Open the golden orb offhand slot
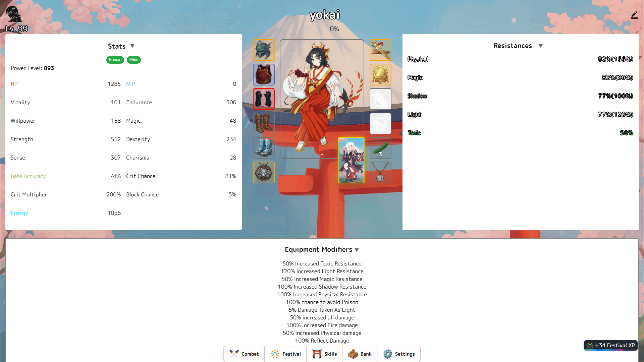The height and width of the screenshot is (362, 644). coord(380,75)
